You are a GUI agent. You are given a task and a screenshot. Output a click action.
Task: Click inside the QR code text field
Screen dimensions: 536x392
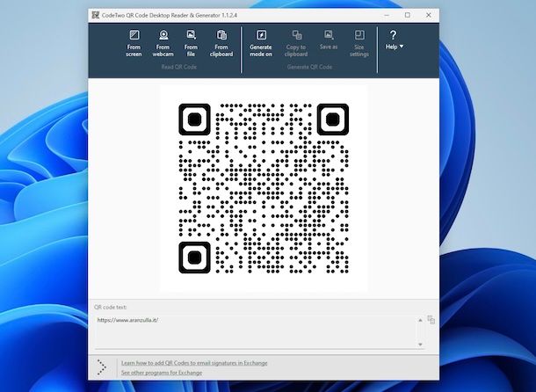tap(256, 332)
